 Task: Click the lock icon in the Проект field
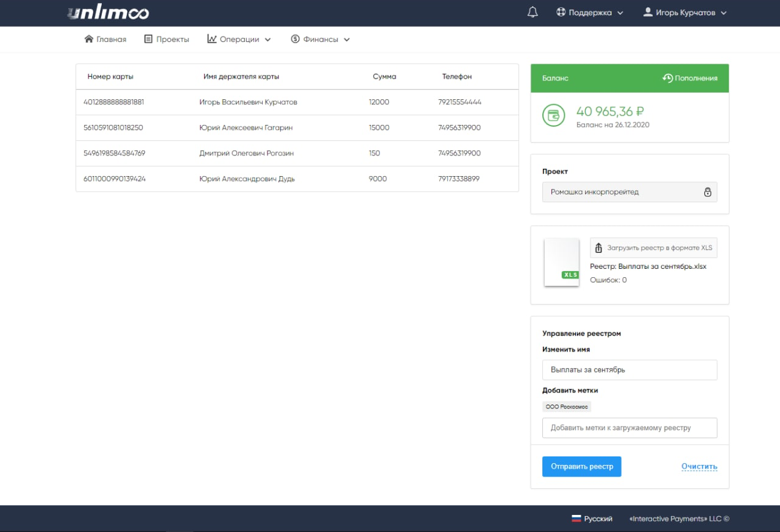pos(707,191)
